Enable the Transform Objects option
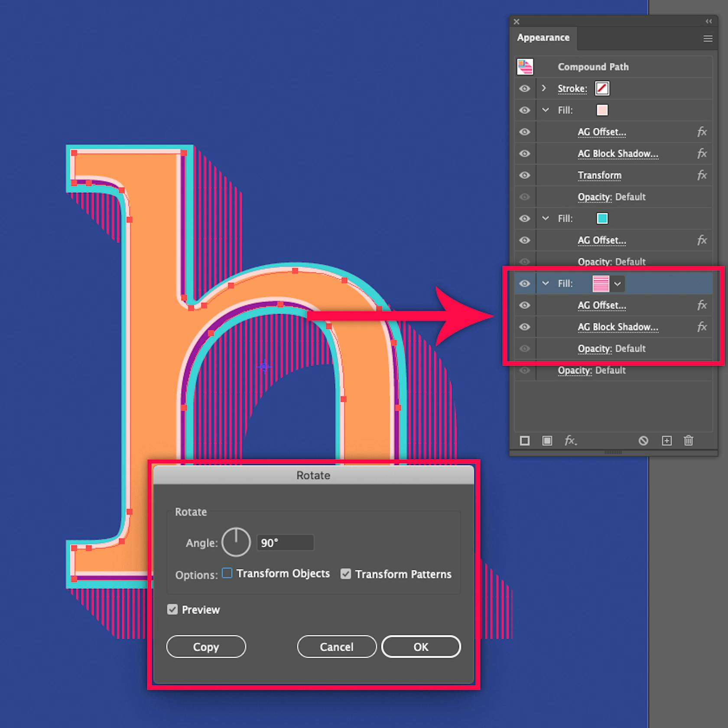Image resolution: width=728 pixels, height=728 pixels. pos(227,573)
